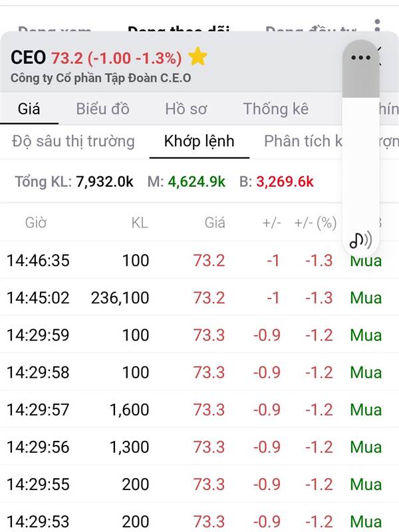Toggle the yellow favorite star for CEO

tap(197, 57)
